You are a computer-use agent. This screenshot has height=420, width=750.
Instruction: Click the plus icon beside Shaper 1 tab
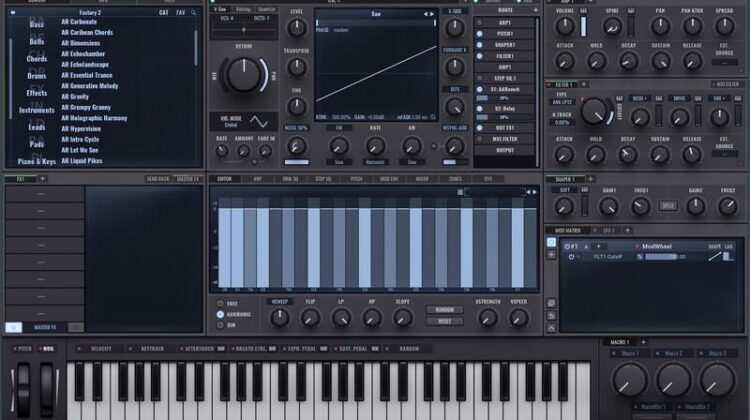click(x=592, y=178)
